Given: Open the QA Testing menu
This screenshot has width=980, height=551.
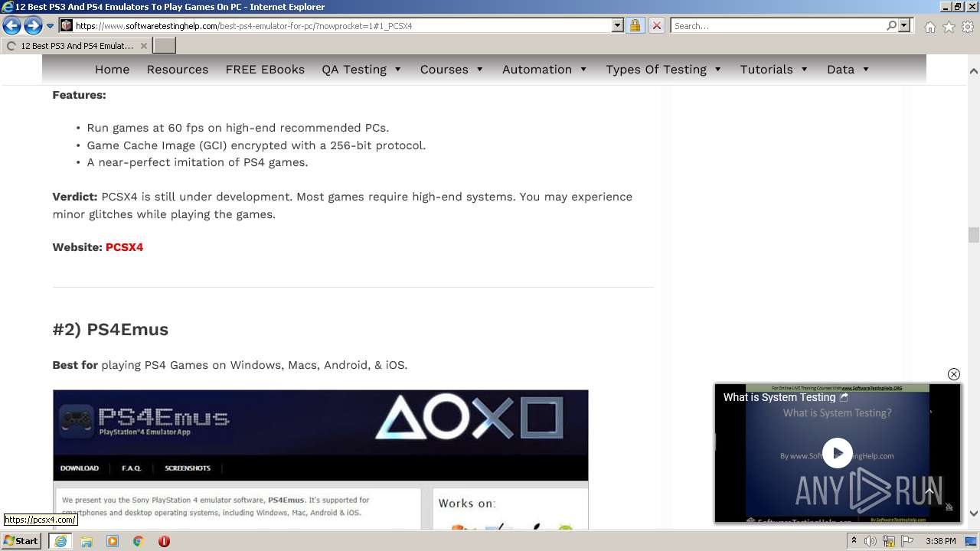Looking at the screenshot, I should [354, 69].
